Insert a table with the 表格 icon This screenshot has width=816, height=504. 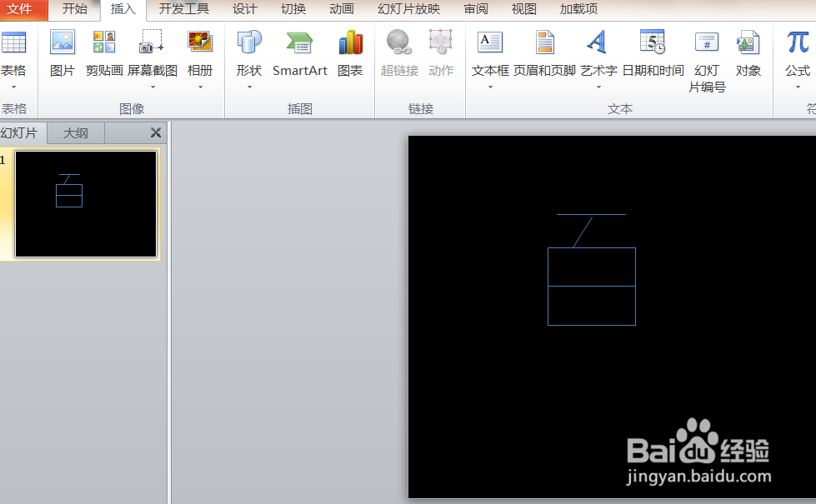(13, 42)
